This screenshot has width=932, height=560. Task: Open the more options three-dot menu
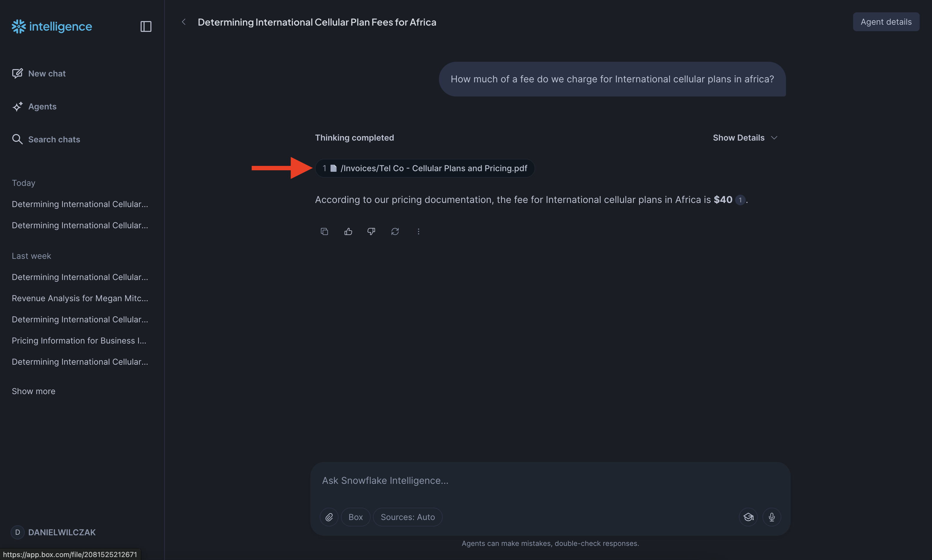418,231
